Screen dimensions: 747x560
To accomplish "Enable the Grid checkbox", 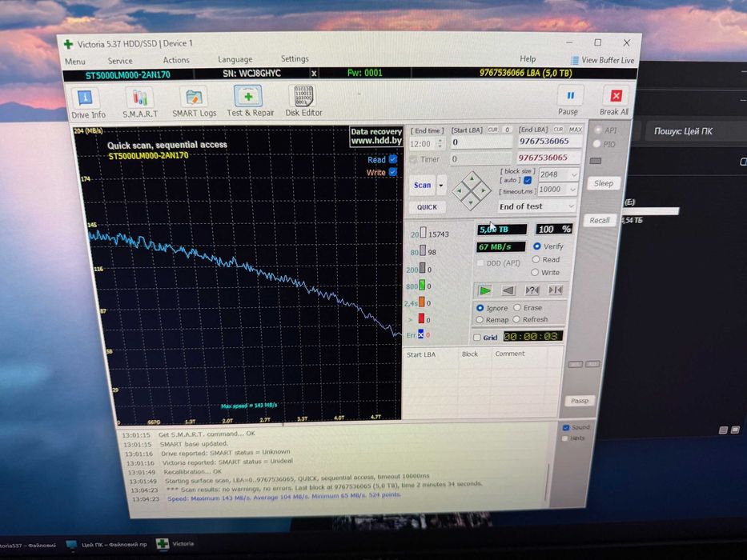I will (x=477, y=337).
